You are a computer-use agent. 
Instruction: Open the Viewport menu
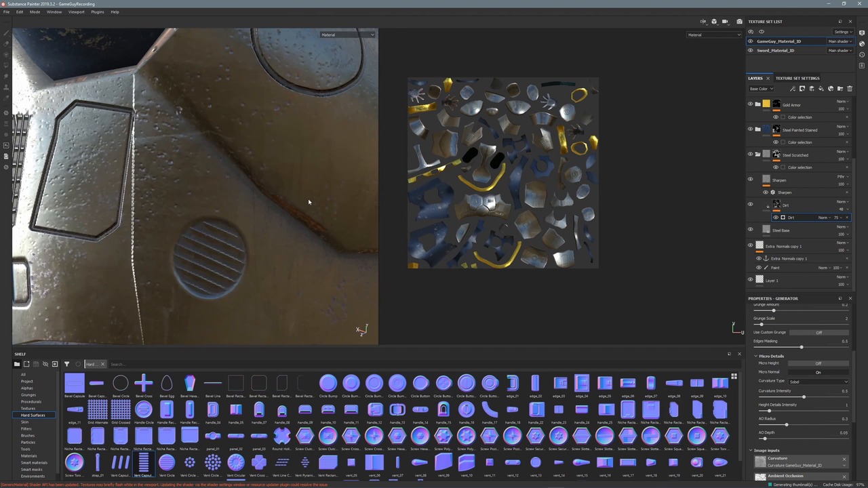click(77, 12)
